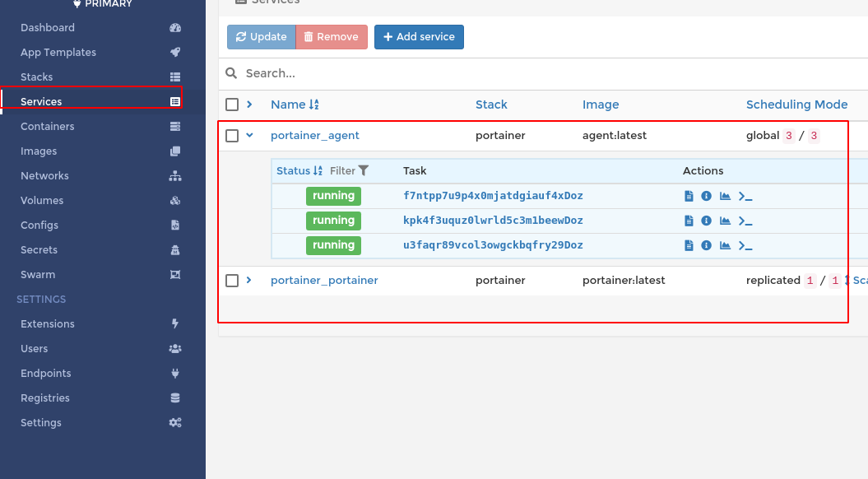
Task: View stats chart for task kpk4f3uquz0lwrld5c3m1beewDoz
Action: (x=725, y=221)
